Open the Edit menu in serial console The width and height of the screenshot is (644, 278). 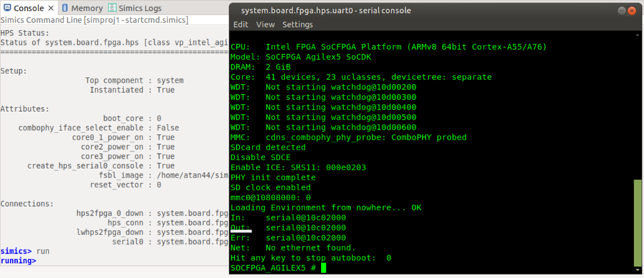coord(240,25)
